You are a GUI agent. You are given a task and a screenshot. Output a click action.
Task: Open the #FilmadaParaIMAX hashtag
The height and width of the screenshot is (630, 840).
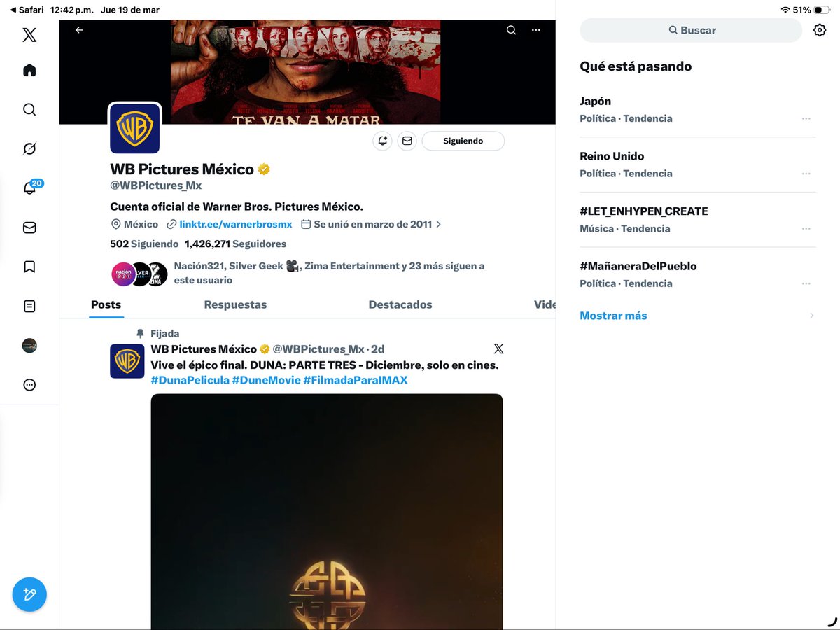(x=356, y=380)
